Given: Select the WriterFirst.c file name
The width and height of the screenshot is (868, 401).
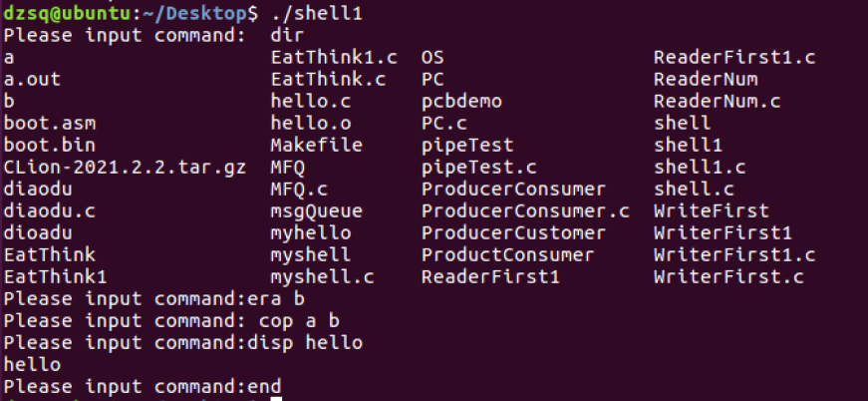Looking at the screenshot, I should [728, 276].
